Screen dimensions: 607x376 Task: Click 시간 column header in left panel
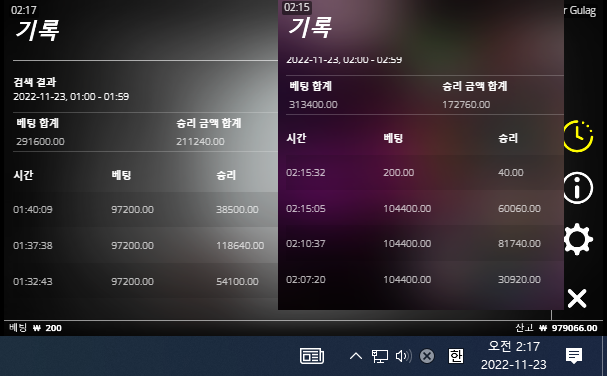[23, 175]
